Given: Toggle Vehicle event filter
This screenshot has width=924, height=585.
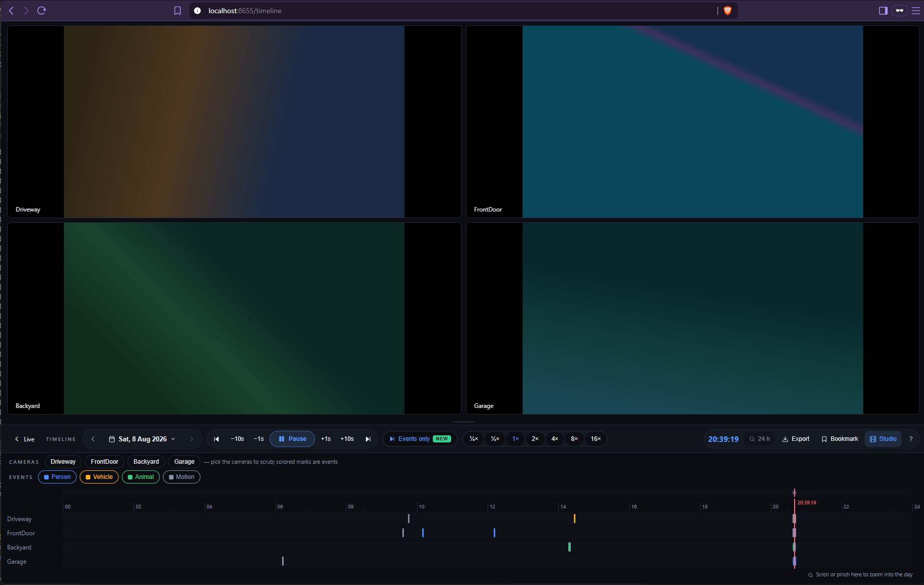Looking at the screenshot, I should [99, 477].
